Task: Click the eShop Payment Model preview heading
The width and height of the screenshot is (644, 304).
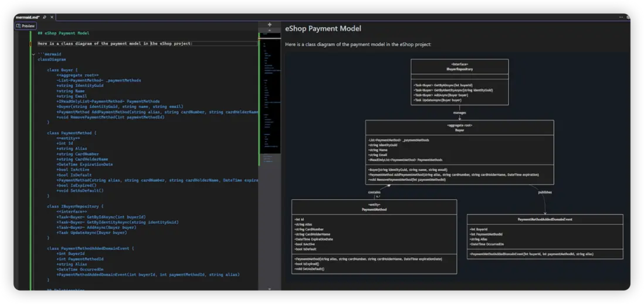Action: click(x=323, y=28)
